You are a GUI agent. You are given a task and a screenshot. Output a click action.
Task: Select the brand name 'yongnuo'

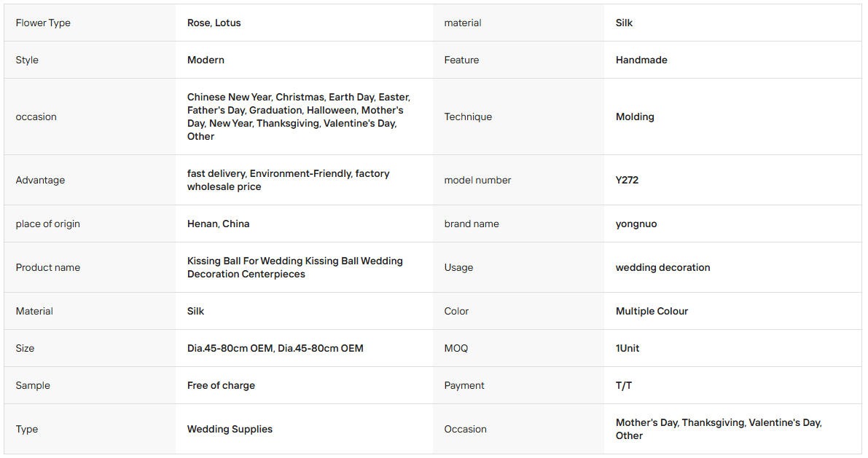[x=636, y=224]
